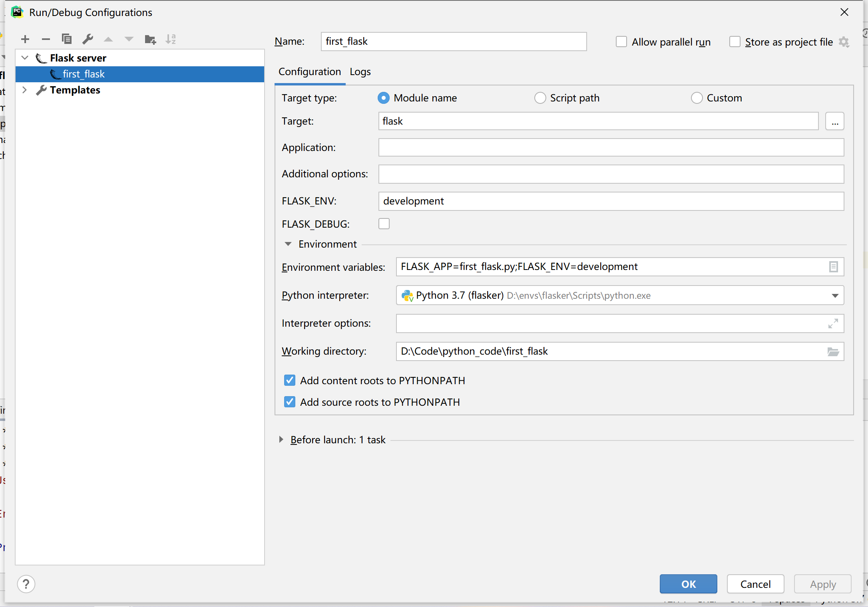Expand the Templates tree node
This screenshot has width=868, height=607.
coord(25,90)
